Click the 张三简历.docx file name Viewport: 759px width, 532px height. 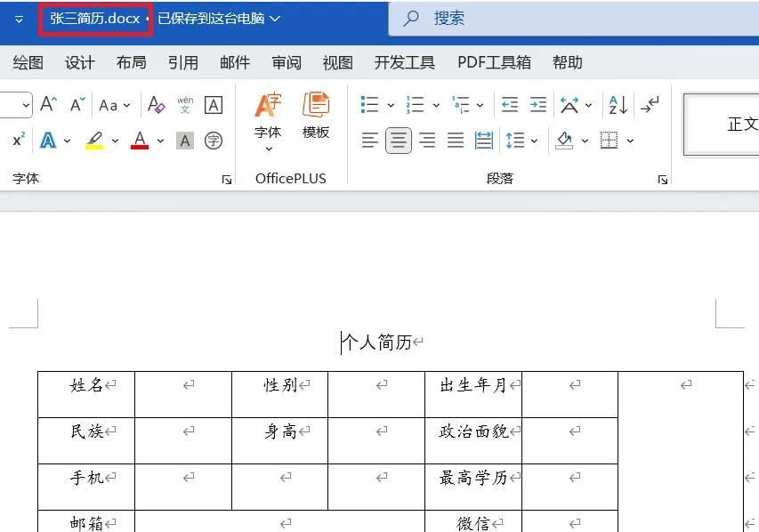[95, 19]
